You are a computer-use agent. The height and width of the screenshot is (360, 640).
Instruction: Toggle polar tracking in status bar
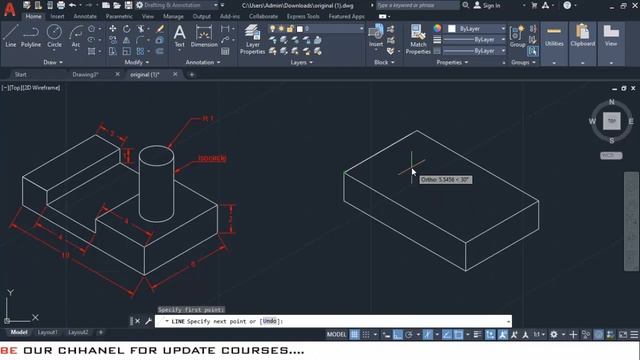click(409, 335)
